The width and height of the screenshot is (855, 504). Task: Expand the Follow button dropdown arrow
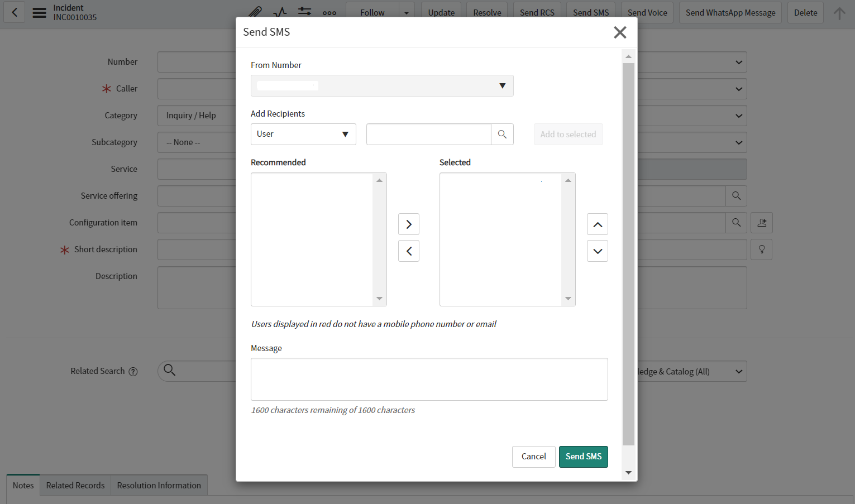click(x=407, y=12)
